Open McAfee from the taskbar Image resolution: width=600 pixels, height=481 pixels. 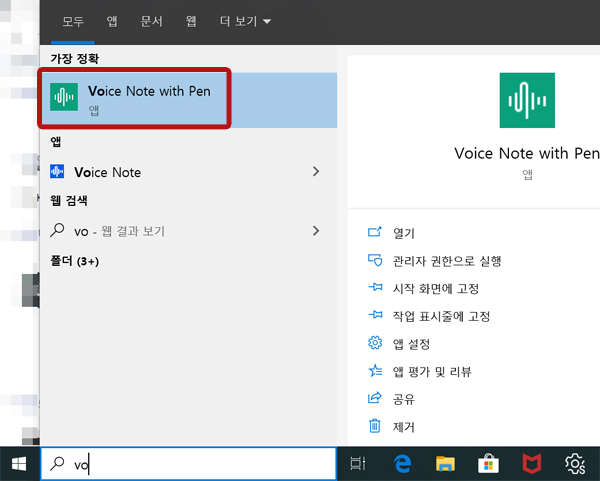click(532, 464)
